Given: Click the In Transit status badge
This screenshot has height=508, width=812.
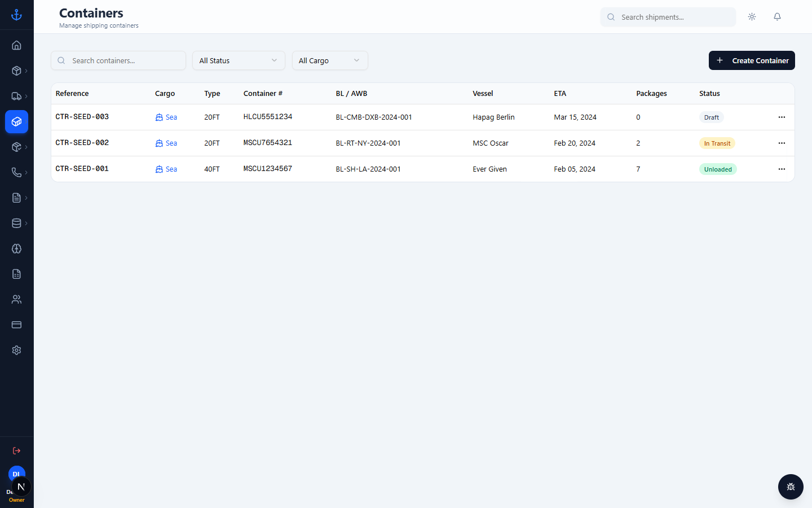Looking at the screenshot, I should point(717,143).
